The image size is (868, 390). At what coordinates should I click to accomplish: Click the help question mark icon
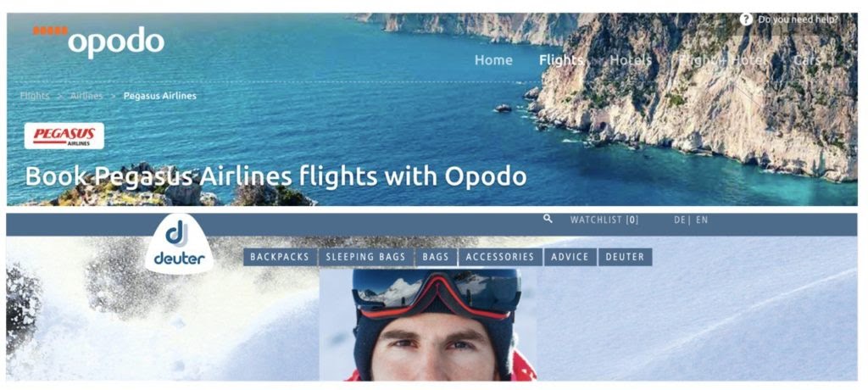coord(746,19)
